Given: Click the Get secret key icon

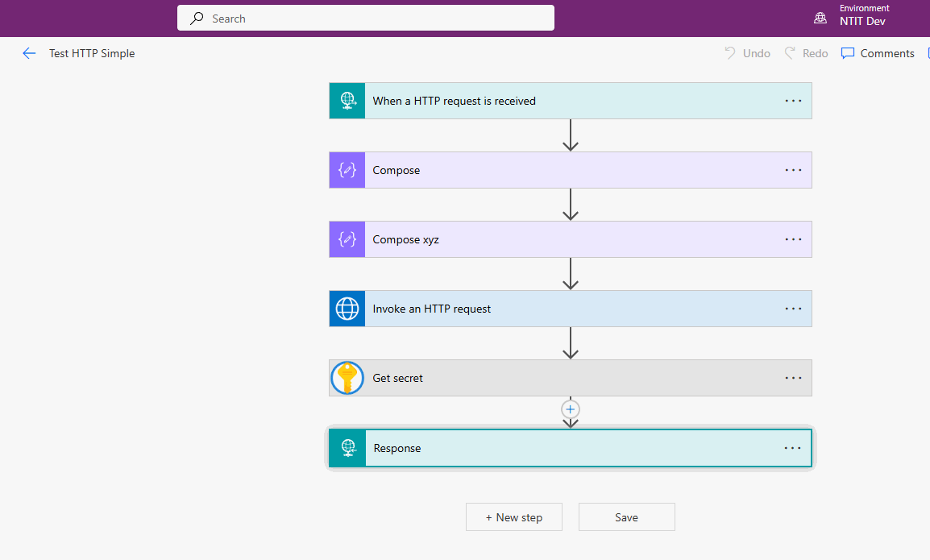Looking at the screenshot, I should [347, 378].
